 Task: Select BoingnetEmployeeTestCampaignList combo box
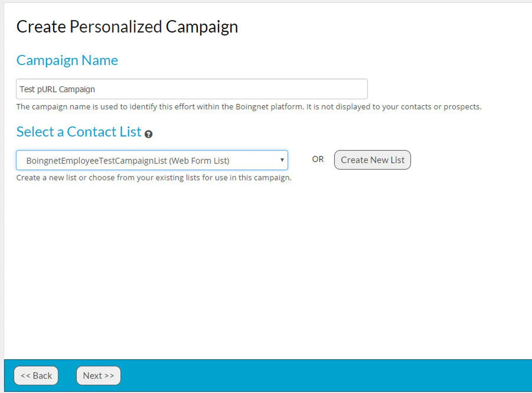point(152,161)
